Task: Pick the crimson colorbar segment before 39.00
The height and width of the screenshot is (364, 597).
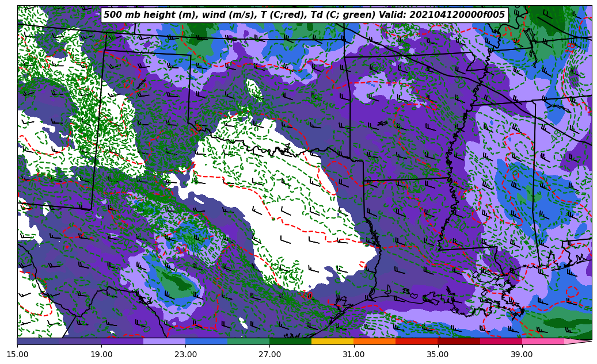Action: (501, 341)
